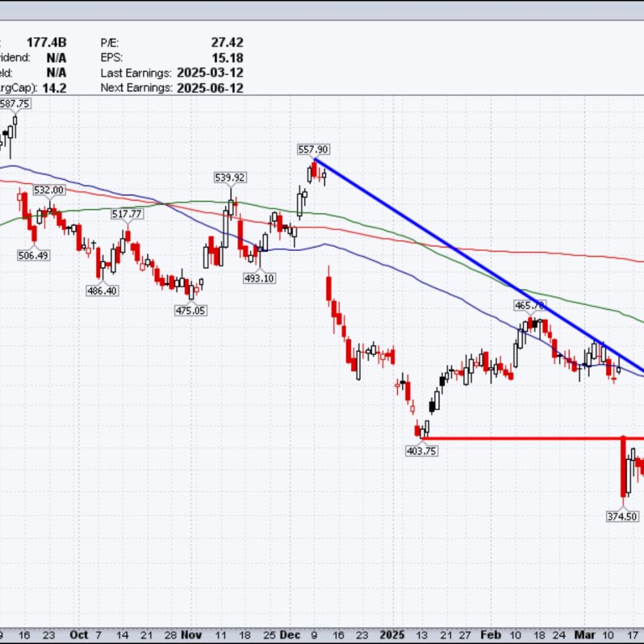
Task: Select the 374.50 low price label
Action: tap(622, 516)
